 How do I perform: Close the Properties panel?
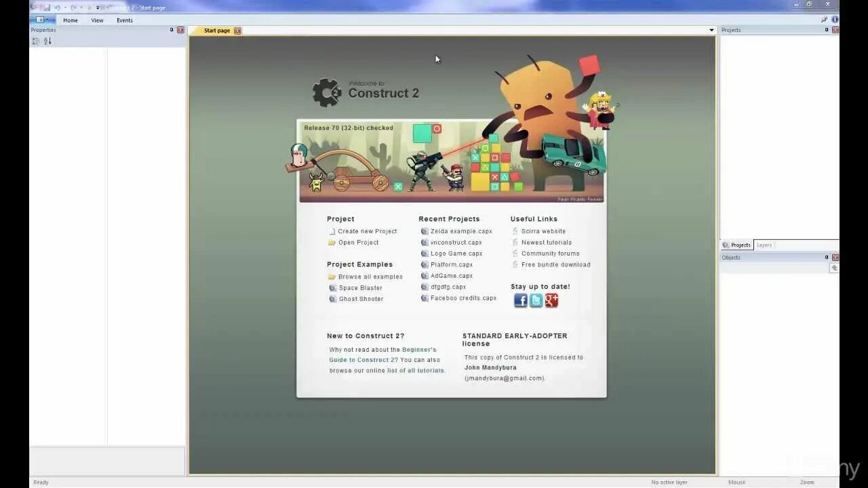click(180, 30)
